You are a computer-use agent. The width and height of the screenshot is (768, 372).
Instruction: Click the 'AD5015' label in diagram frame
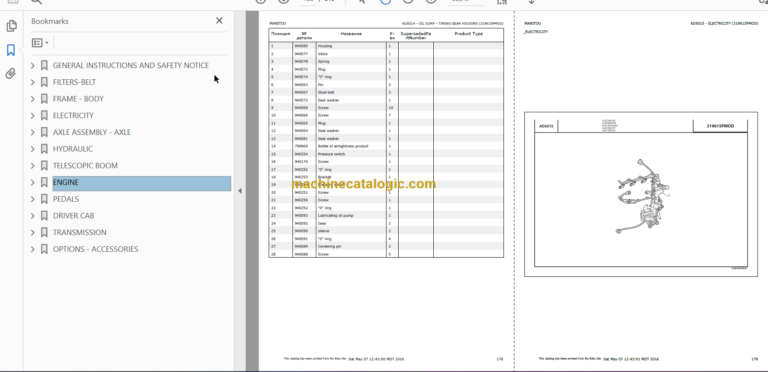pyautogui.click(x=546, y=126)
